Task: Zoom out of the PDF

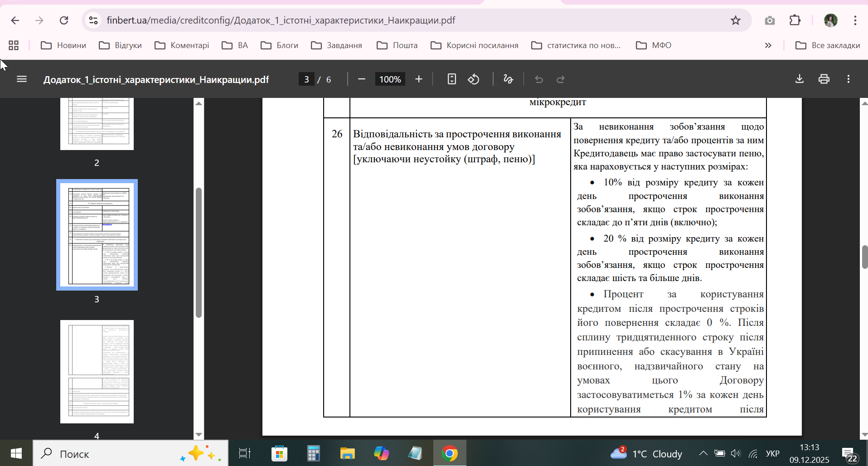Action: click(361, 79)
